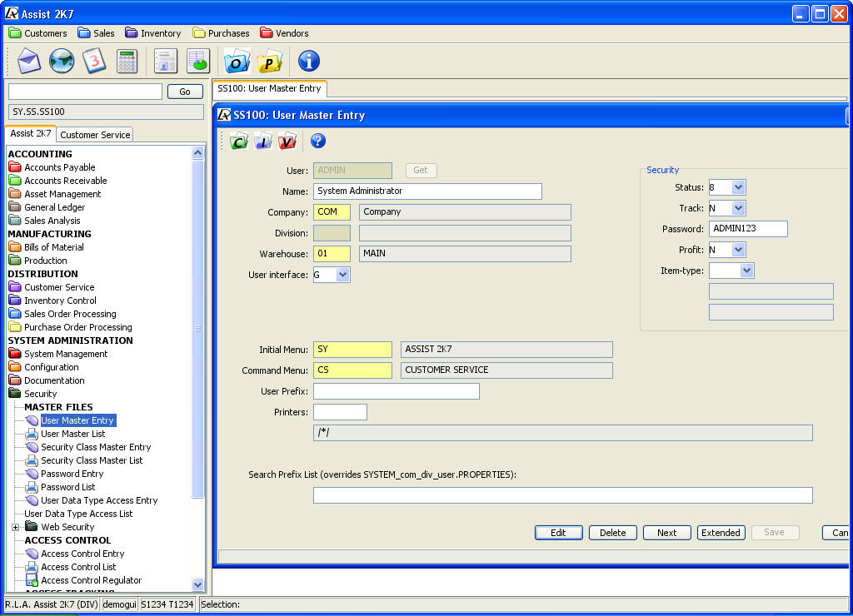Open the Vendors menu
The width and height of the screenshot is (853, 616).
pyautogui.click(x=285, y=33)
